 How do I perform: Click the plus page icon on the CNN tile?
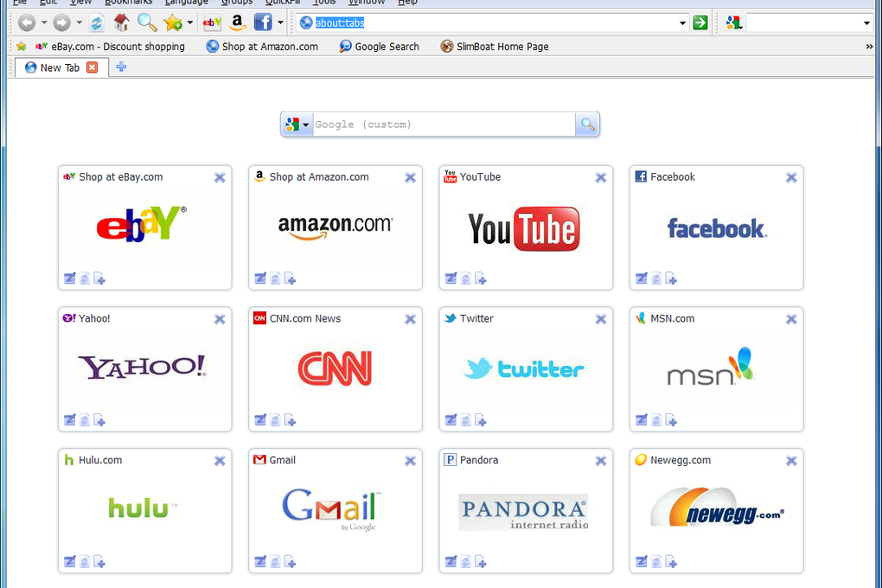click(290, 420)
